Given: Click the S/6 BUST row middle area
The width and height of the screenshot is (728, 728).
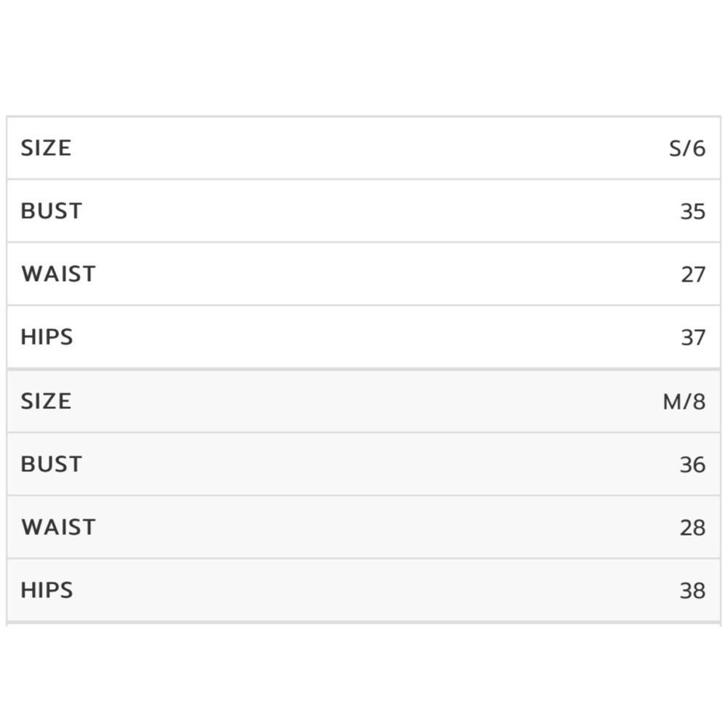Looking at the screenshot, I should (363, 211).
